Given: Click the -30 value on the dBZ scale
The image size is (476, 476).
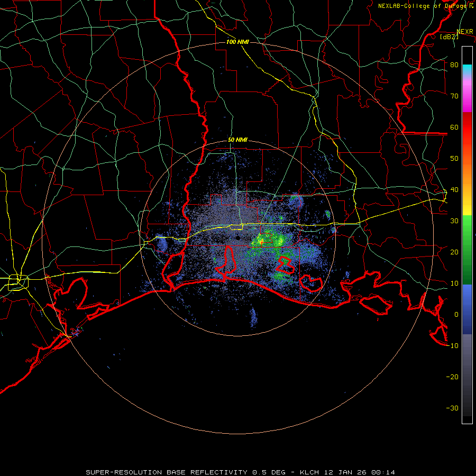Looking at the screenshot, I should (x=452, y=408).
